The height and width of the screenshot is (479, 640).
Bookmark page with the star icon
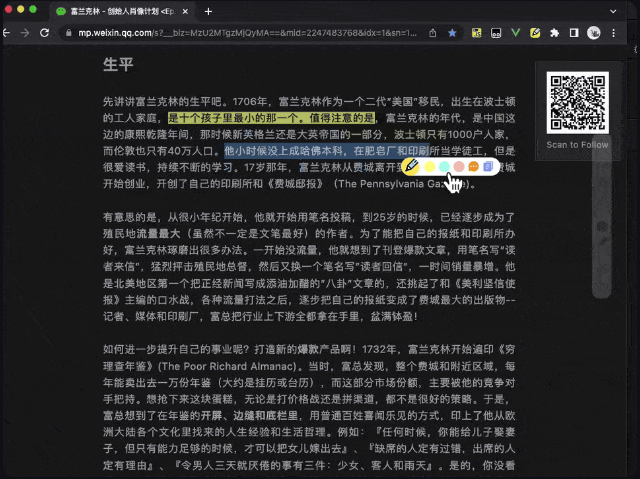(x=452, y=33)
